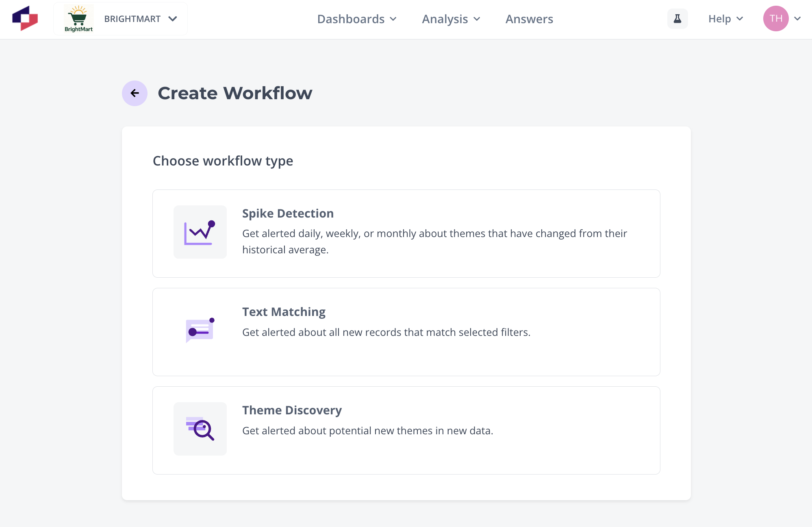812x527 pixels.
Task: Click the app logo in top-left
Action: (x=25, y=18)
